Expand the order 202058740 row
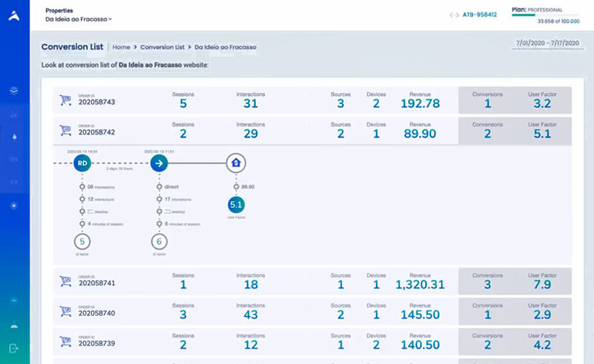 coord(257,311)
